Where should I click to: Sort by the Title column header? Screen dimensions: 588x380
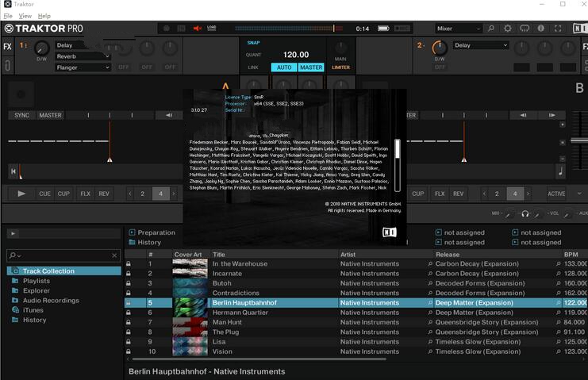click(274, 255)
